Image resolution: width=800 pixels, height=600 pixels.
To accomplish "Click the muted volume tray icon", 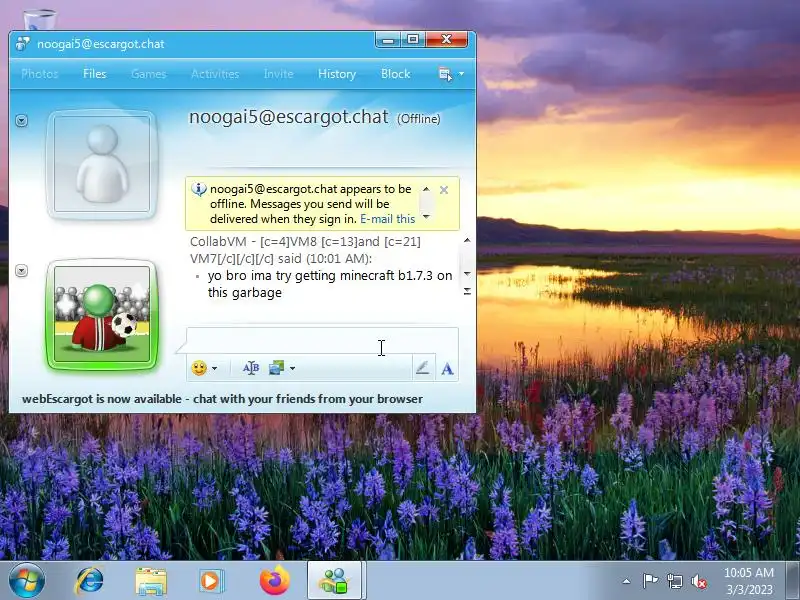I will pos(699,581).
